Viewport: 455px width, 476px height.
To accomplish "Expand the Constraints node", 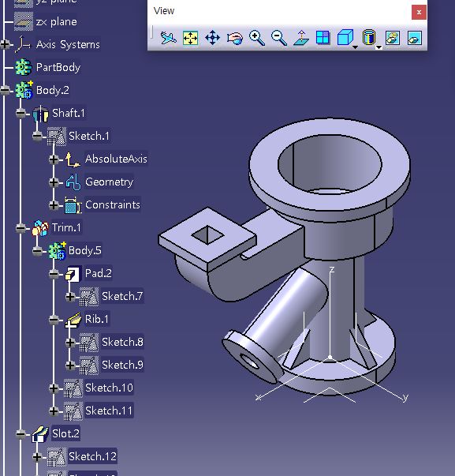I will pos(54,205).
